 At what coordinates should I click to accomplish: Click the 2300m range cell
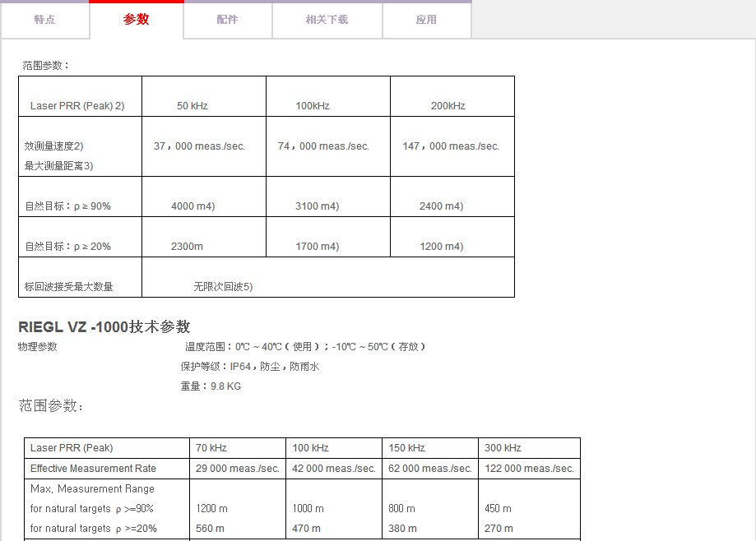click(187, 247)
